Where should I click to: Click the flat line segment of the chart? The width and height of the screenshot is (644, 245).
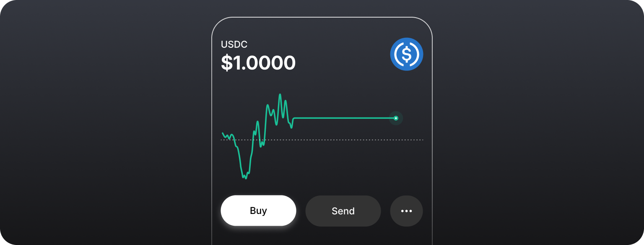click(344, 118)
